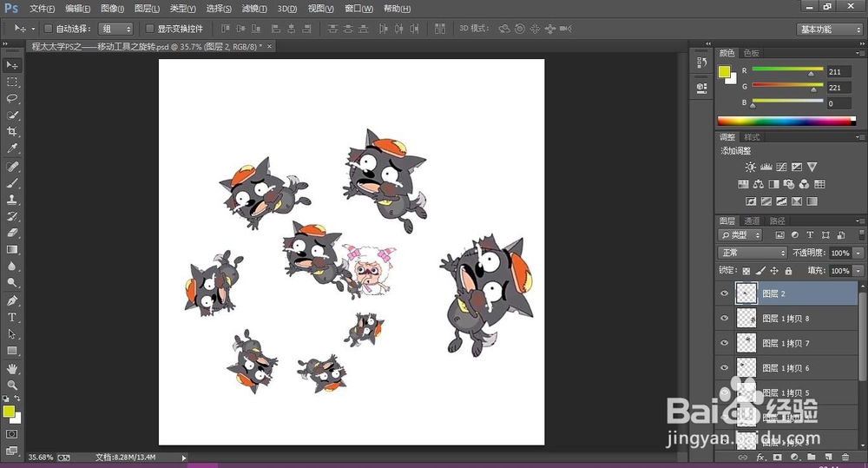Choose the Lasso tool
The image size is (868, 468).
pos(11,99)
